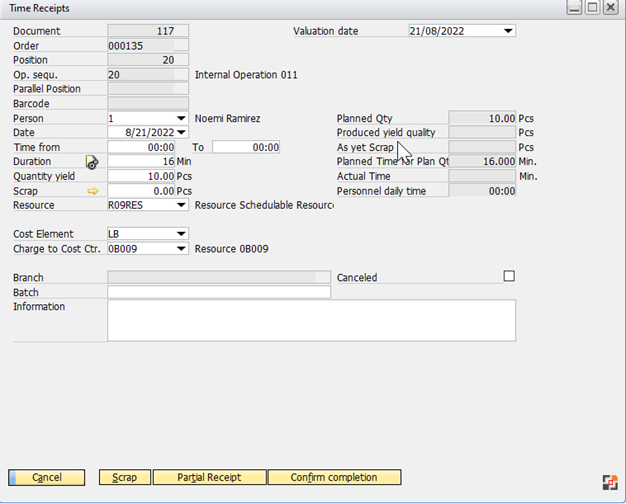Close the Time Receipts window
626x504 pixels.
tap(611, 8)
